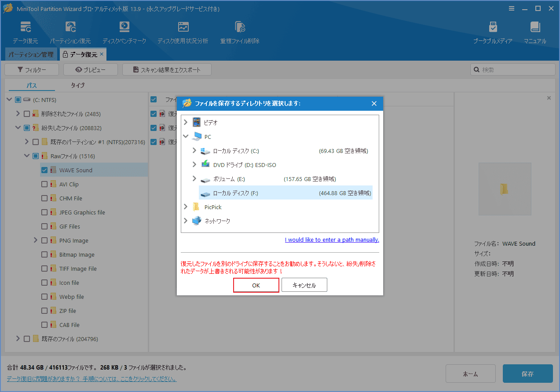Collapse the Rawファイル node
The width and height of the screenshot is (560, 392).
click(27, 156)
